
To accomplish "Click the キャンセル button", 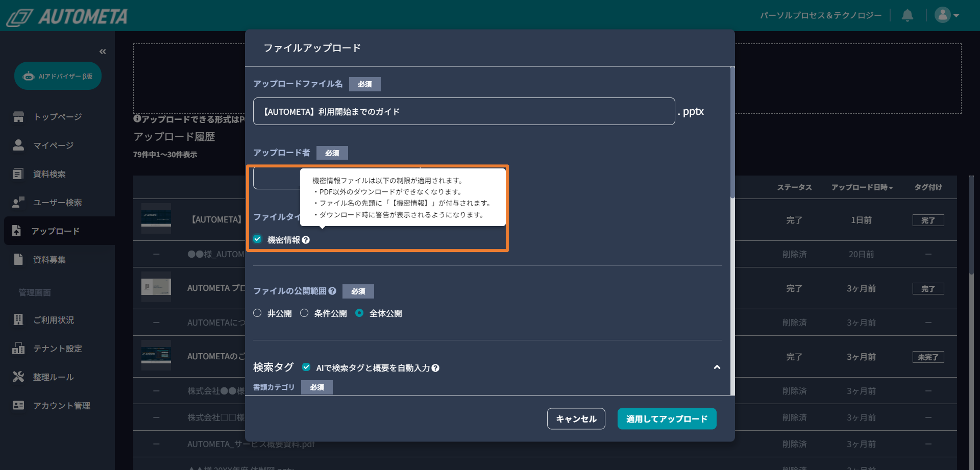I will pos(576,418).
